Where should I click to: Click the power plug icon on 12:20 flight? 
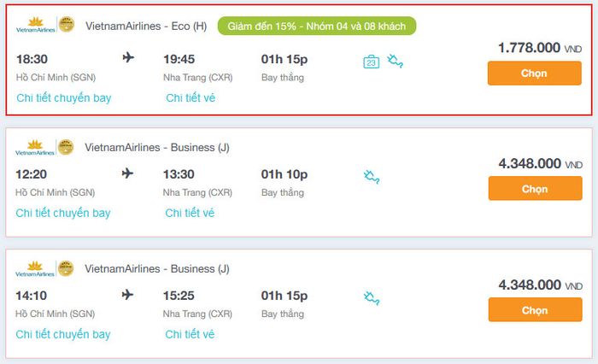372,177
